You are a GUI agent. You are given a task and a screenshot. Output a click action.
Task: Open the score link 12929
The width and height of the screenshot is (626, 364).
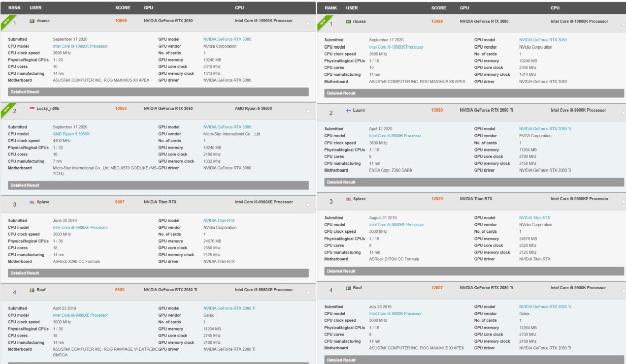[437, 199]
